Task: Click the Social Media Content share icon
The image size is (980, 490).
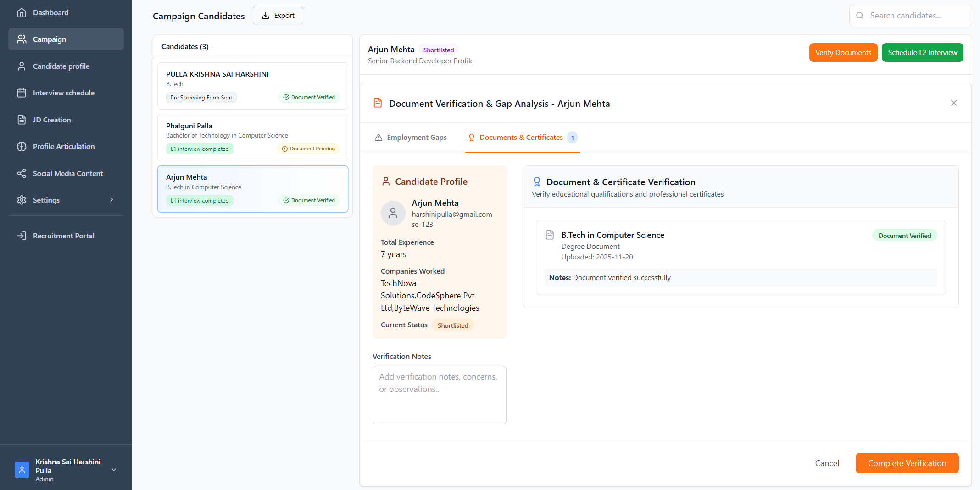Action: [x=22, y=173]
